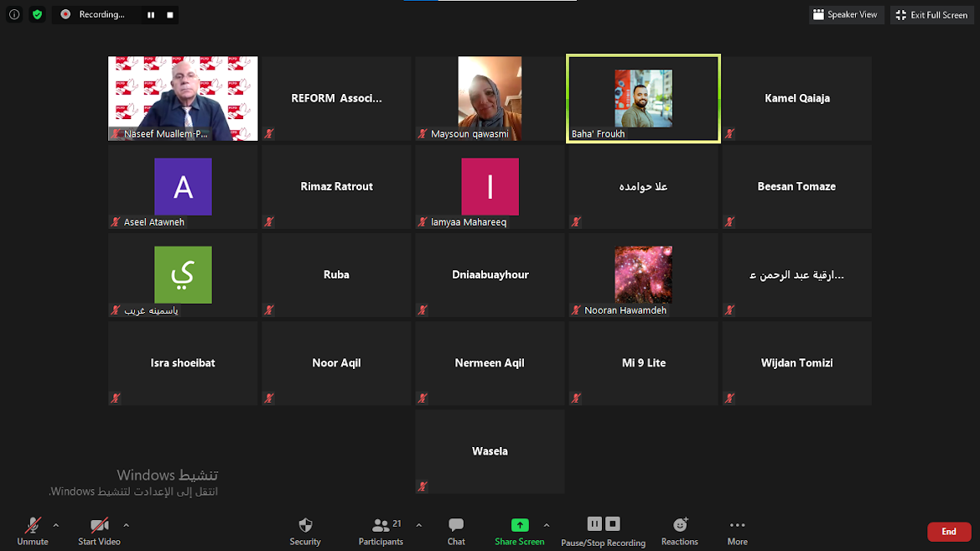Viewport: 980px width, 551px height.
Task: Exit Full Screen mode
Action: click(x=933, y=15)
